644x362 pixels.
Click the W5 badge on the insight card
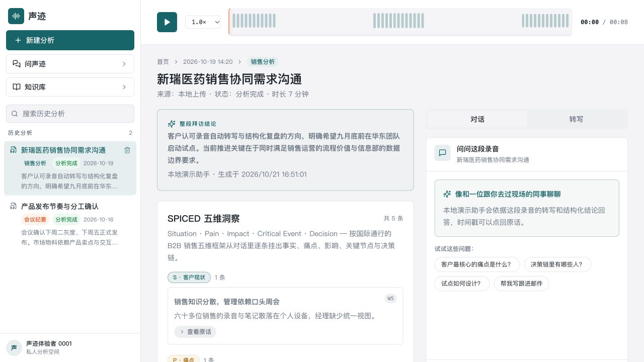[x=390, y=299]
